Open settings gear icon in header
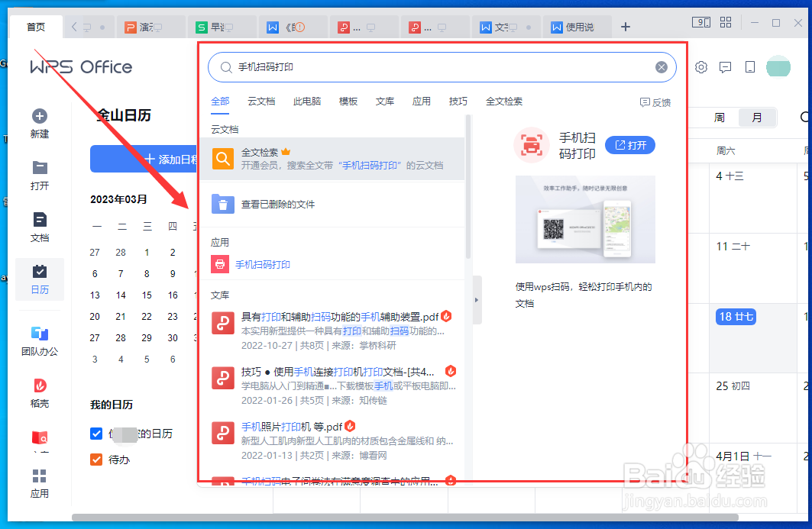Image resolution: width=812 pixels, height=529 pixels. [x=701, y=66]
